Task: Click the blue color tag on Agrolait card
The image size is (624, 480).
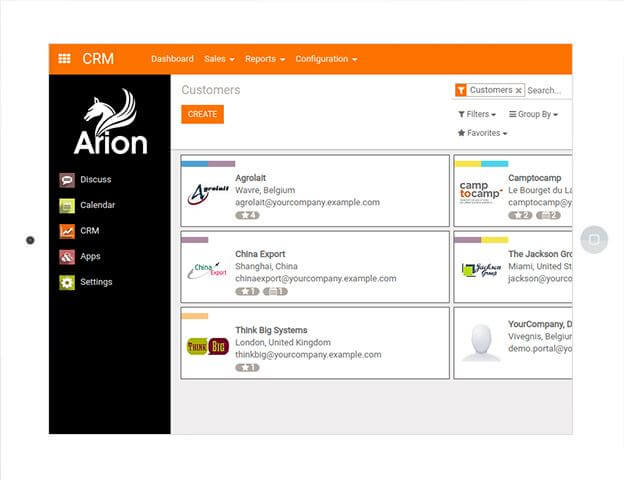Action: (195, 164)
